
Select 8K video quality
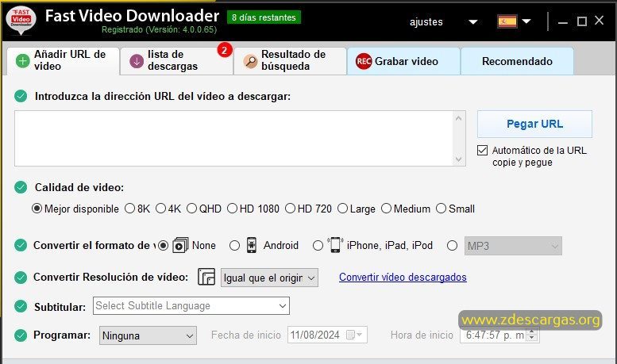130,209
